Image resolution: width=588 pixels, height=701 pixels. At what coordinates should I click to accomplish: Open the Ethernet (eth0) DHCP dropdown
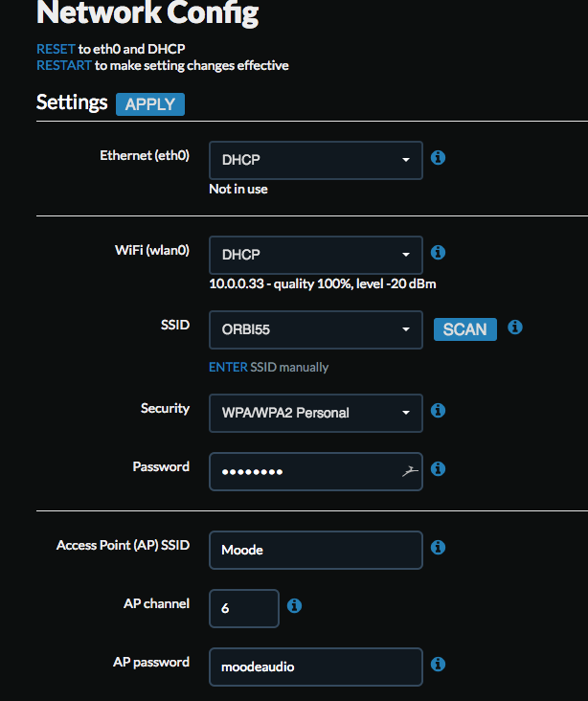click(316, 161)
